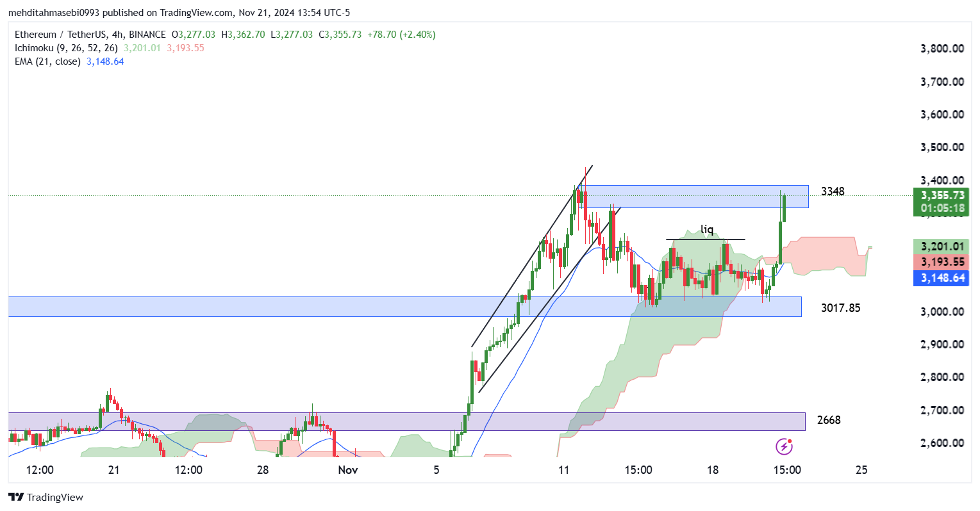
Task: Click the 3,500.00 price scale value
Action: [942, 147]
